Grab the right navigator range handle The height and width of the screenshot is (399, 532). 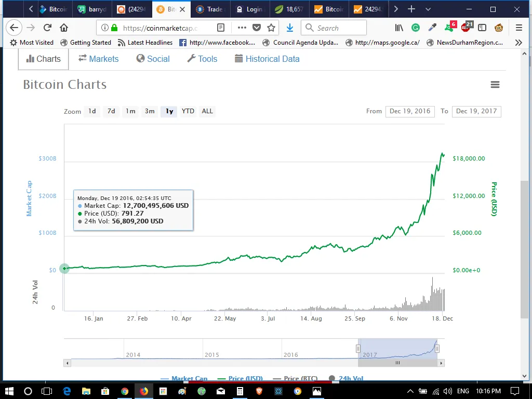click(x=437, y=349)
